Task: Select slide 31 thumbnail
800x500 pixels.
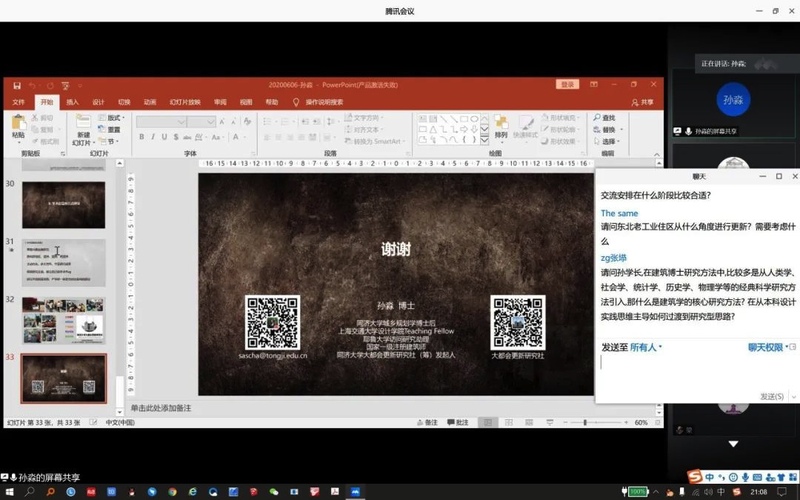Action: tap(63, 262)
